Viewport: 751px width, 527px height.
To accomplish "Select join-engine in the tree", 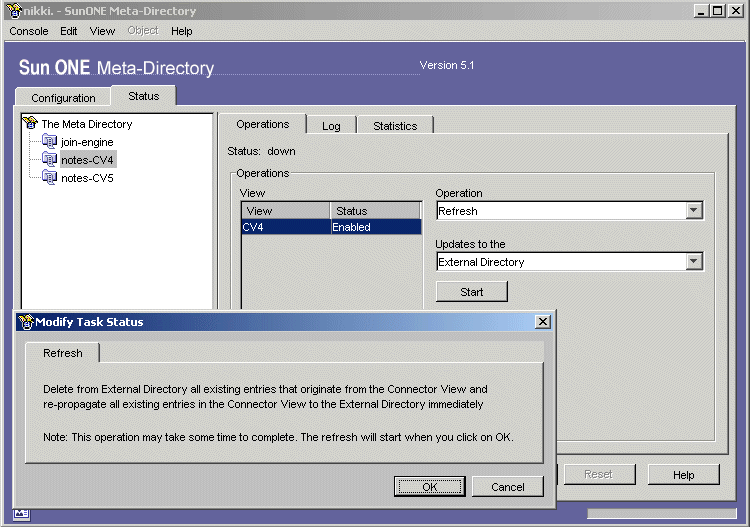I will tap(87, 142).
